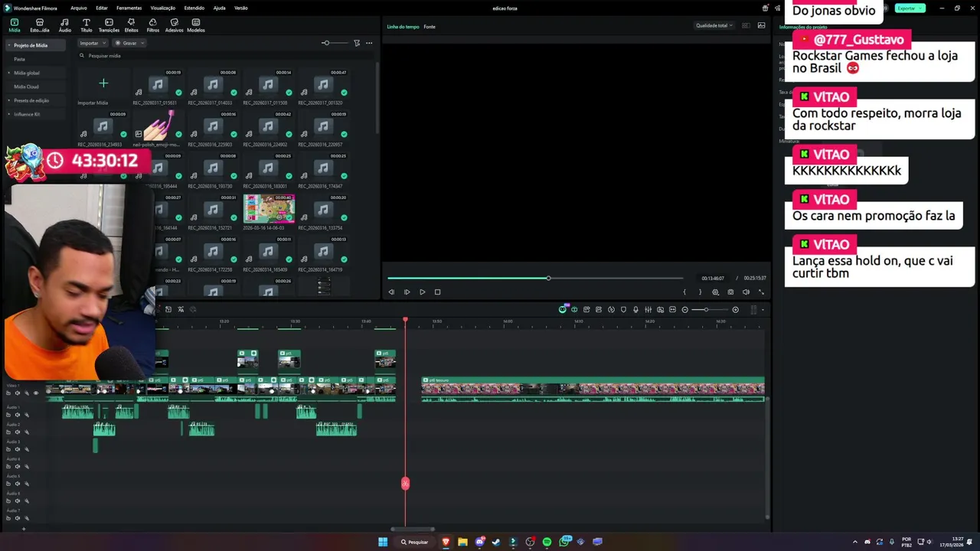Open the Spotify icon in the taskbar
Screen dimensions: 980x551
pos(547,542)
